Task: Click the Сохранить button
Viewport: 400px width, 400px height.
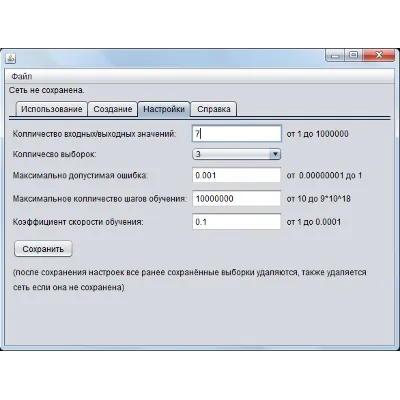Action: tap(43, 249)
